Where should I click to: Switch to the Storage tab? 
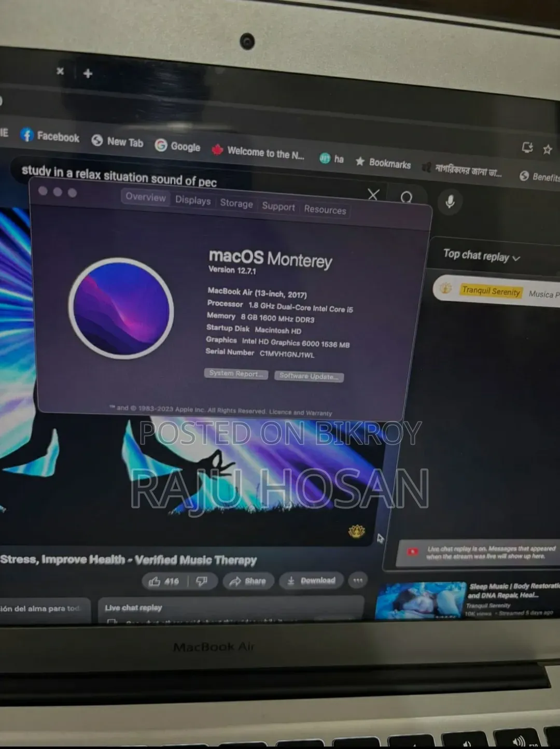click(x=236, y=203)
